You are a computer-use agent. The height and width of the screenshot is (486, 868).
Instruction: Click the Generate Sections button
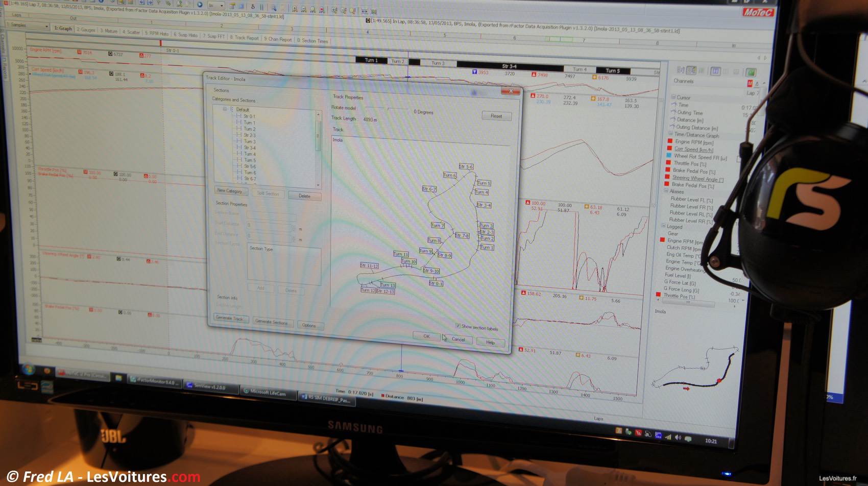click(x=271, y=322)
